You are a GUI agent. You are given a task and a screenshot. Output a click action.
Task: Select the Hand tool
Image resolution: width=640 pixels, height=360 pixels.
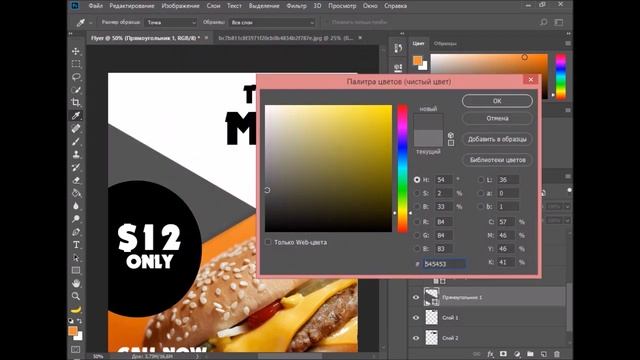tap(76, 283)
